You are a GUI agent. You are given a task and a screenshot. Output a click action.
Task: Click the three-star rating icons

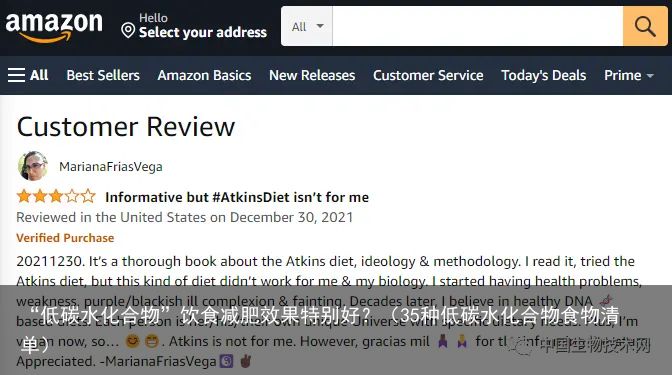(56, 196)
